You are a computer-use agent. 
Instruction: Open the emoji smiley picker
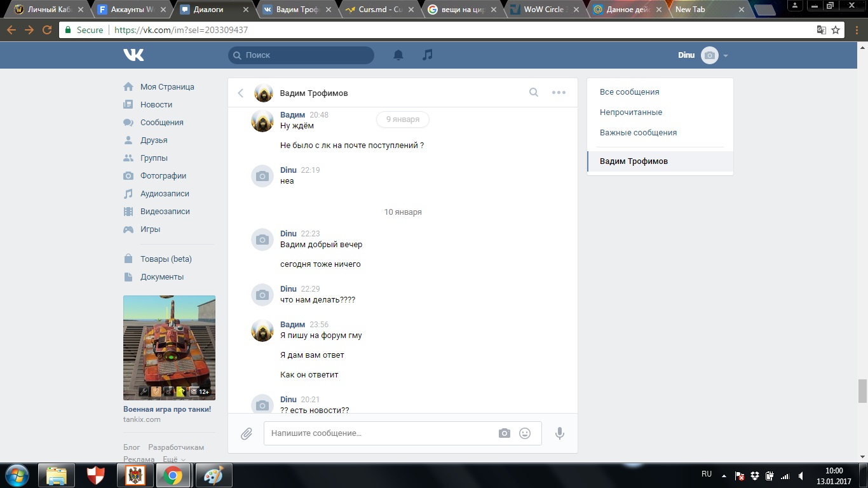click(525, 433)
